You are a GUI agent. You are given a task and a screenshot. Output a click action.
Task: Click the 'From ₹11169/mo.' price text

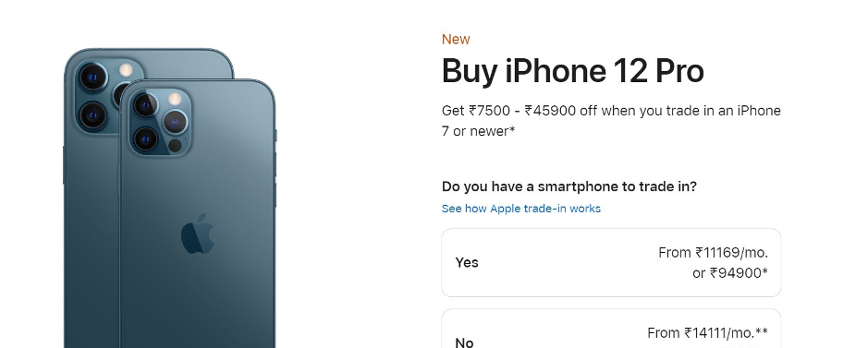coord(713,253)
